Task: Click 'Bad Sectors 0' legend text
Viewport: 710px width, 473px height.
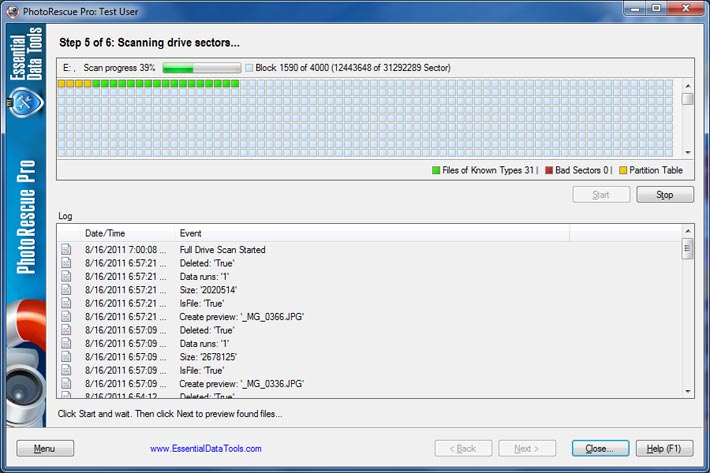Action: (x=582, y=170)
